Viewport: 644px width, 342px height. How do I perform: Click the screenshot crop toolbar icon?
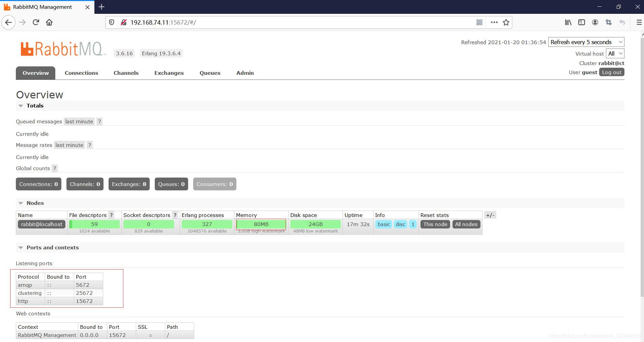[x=609, y=23]
